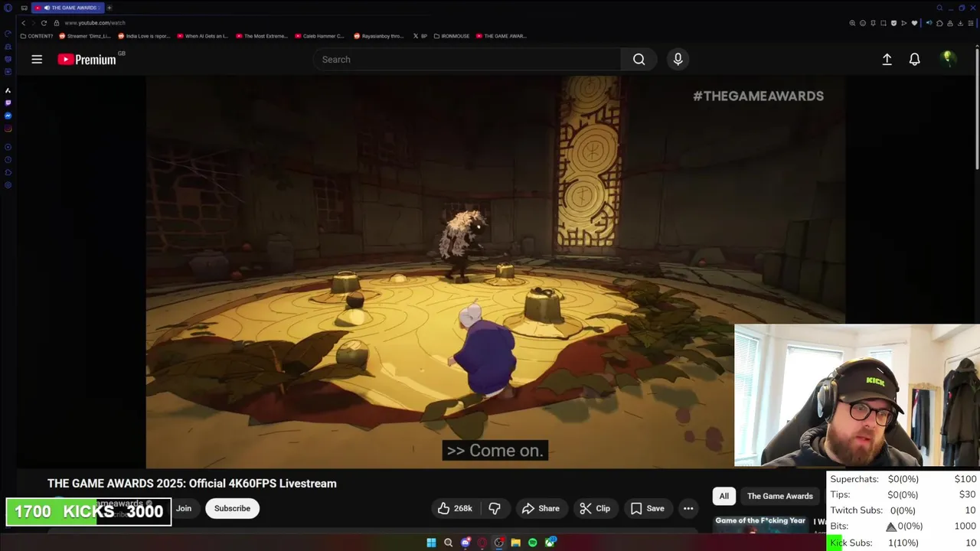Click the magnifier search button
This screenshot has width=980, height=551.
pos(639,59)
